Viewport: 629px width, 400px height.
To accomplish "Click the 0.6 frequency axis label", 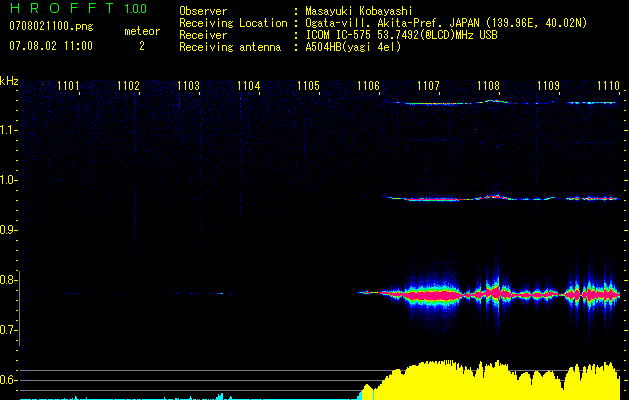I will pos(8,380).
